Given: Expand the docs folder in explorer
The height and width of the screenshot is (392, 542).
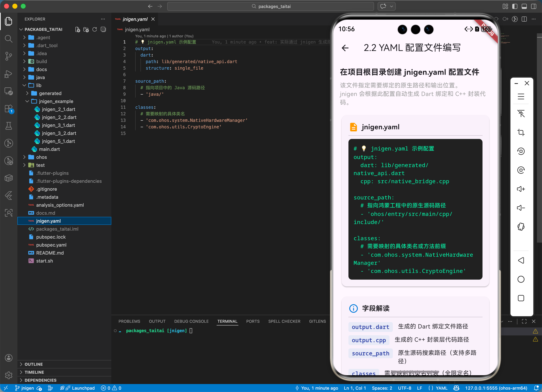Looking at the screenshot, I should pyautogui.click(x=41, y=69).
